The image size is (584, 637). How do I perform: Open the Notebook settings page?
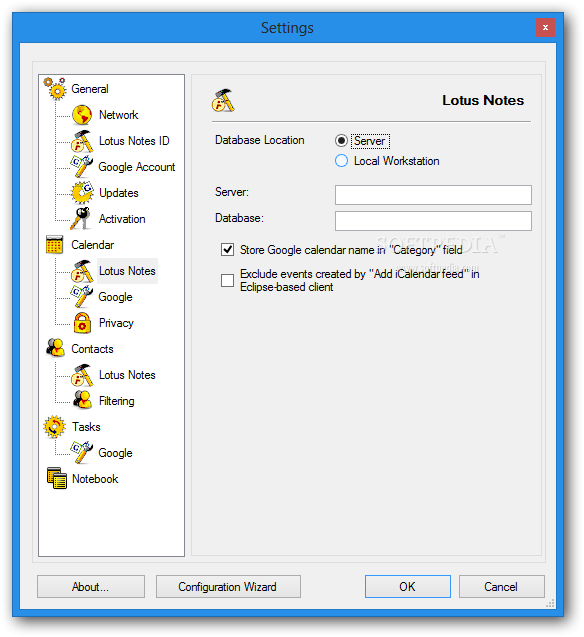pos(95,479)
